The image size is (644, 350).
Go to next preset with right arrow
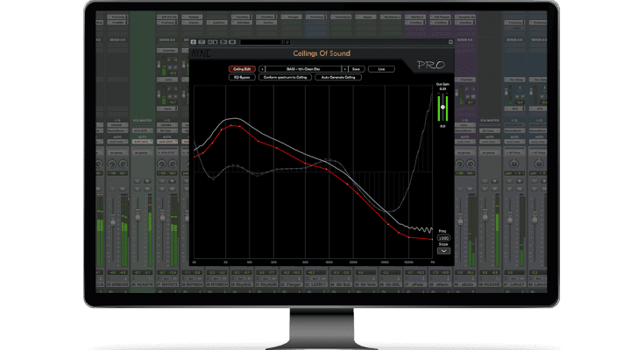[x=344, y=68]
